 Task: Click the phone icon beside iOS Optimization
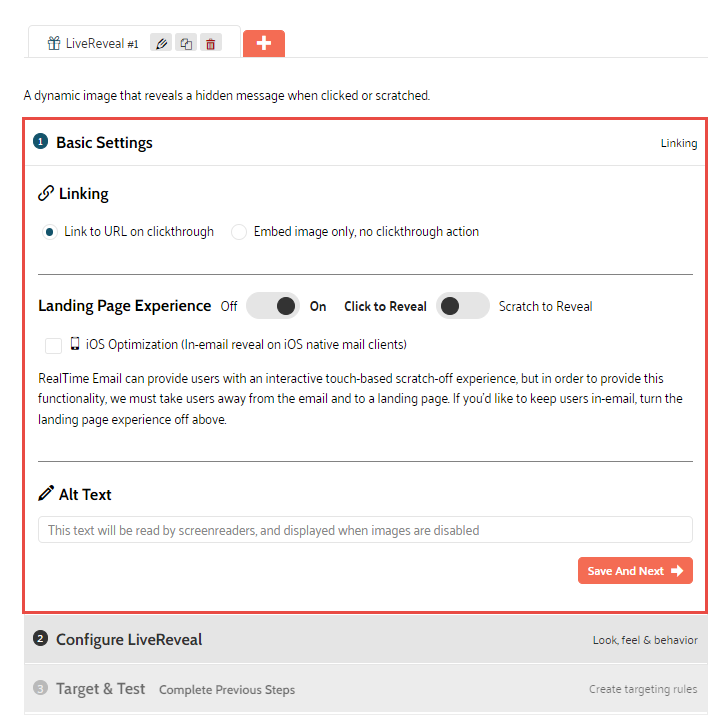click(x=75, y=345)
